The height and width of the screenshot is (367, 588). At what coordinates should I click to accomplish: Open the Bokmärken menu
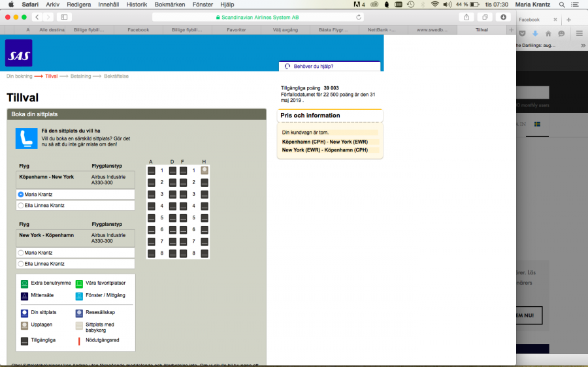click(170, 5)
